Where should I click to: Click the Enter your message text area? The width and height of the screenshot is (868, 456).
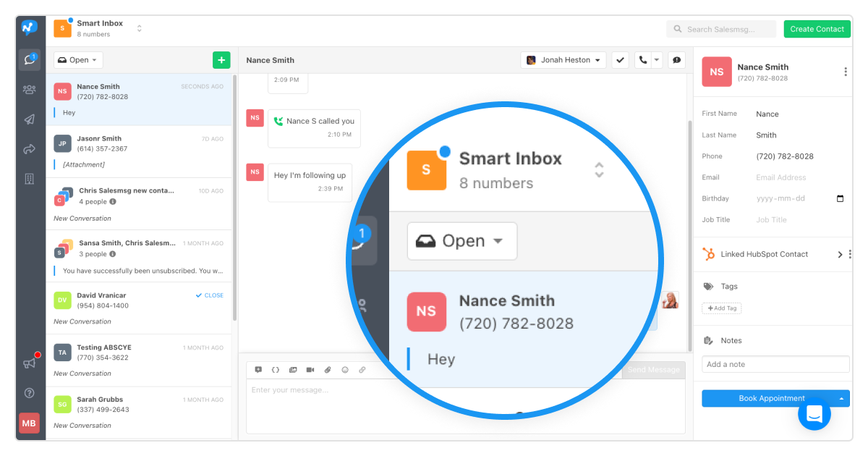(x=465, y=405)
